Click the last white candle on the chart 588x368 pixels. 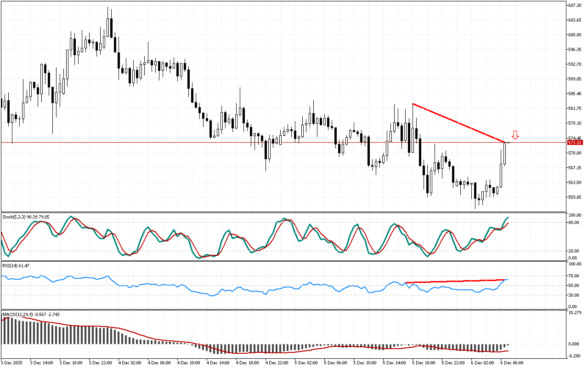[505, 153]
